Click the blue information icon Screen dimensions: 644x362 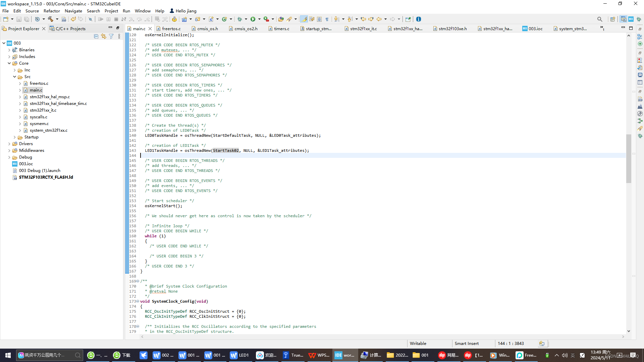point(419,19)
